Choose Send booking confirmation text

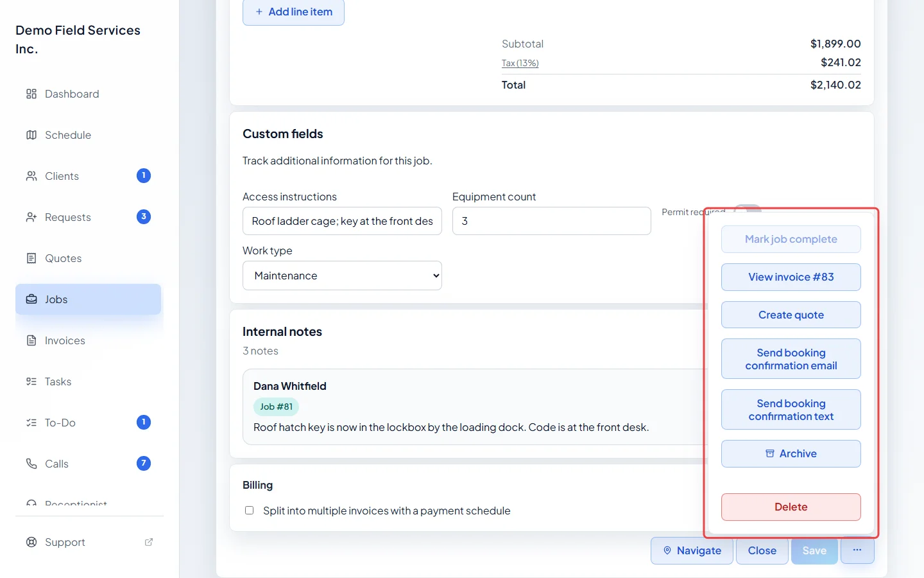(x=791, y=410)
